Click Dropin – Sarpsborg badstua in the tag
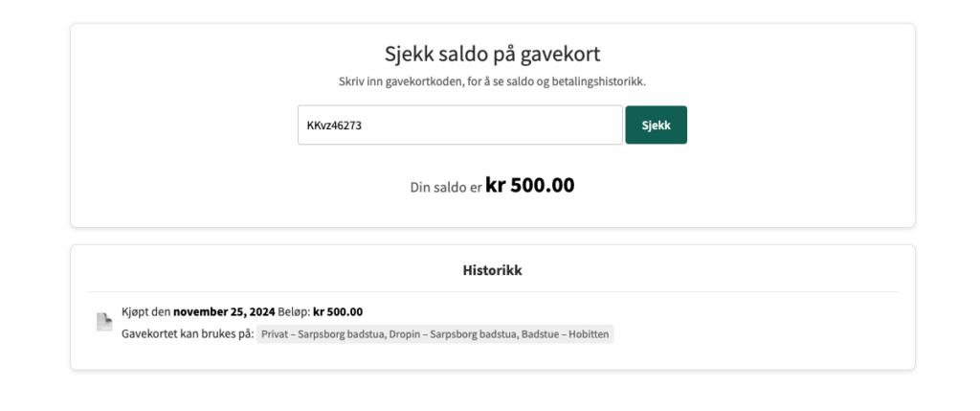The image size is (980, 411). click(x=452, y=334)
